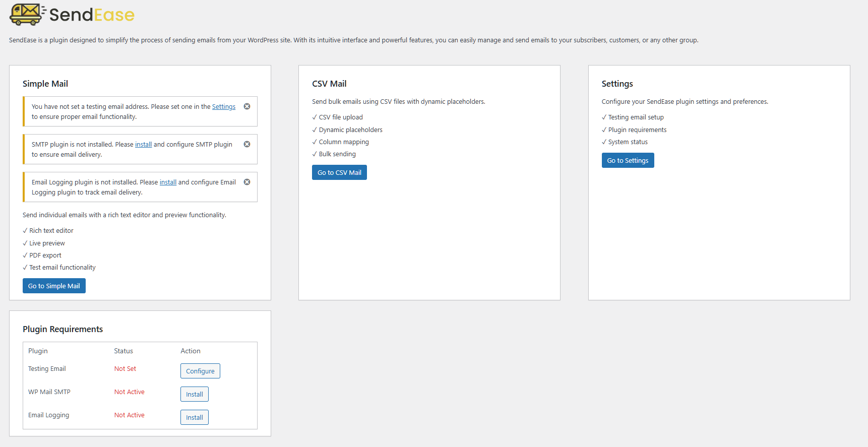The width and height of the screenshot is (868, 447).
Task: Select the Simple Mail card heading
Action: 45,84
